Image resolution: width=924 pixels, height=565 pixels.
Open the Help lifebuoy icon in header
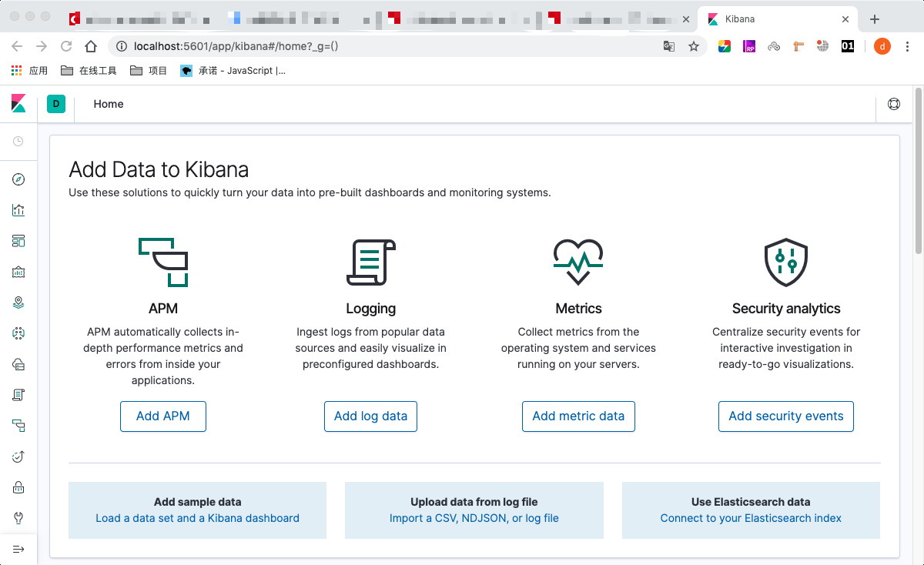(894, 104)
